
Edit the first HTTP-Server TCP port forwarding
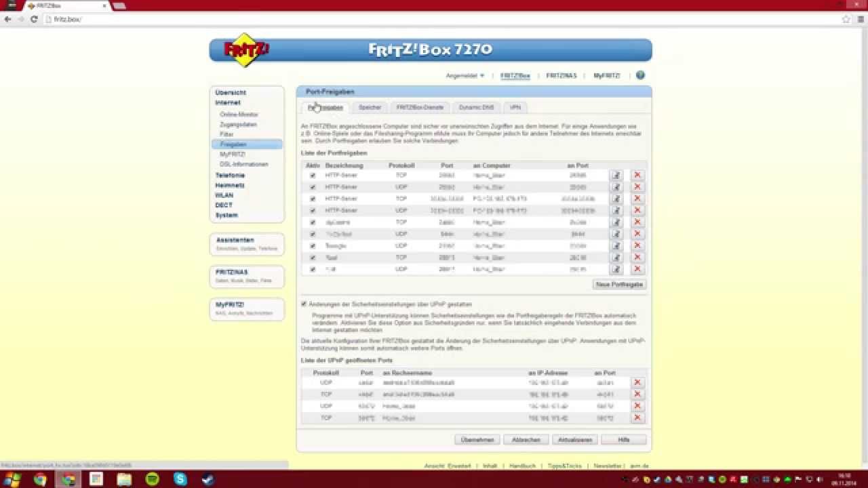point(616,175)
